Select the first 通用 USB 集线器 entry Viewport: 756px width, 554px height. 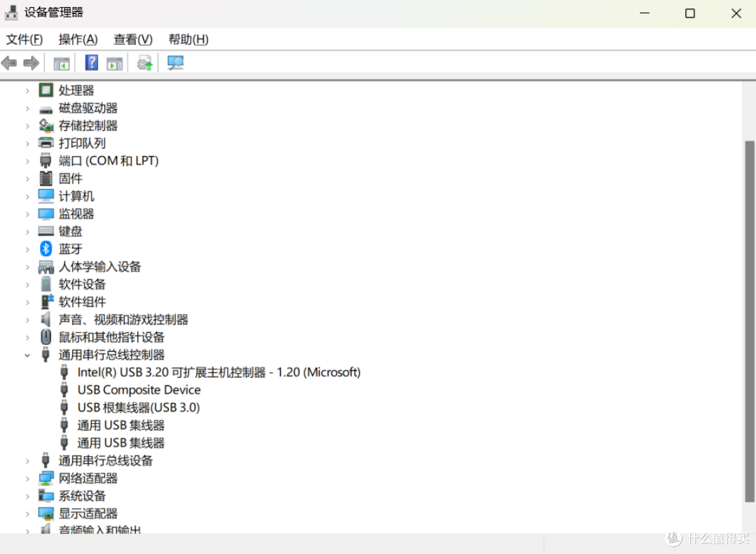(121, 425)
